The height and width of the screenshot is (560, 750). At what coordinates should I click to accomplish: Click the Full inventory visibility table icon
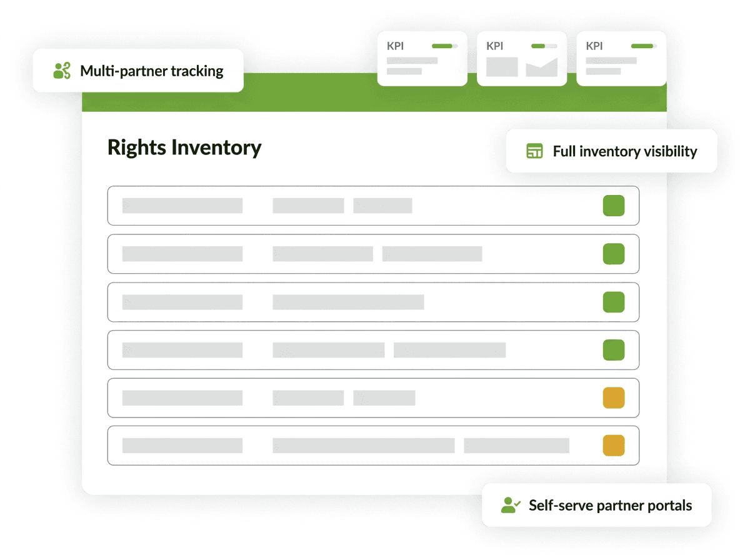click(x=534, y=151)
